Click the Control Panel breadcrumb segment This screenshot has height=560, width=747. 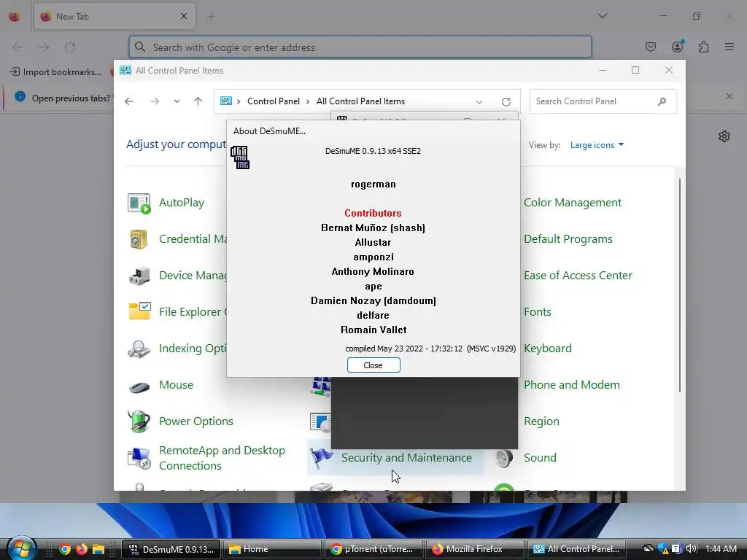pyautogui.click(x=274, y=101)
